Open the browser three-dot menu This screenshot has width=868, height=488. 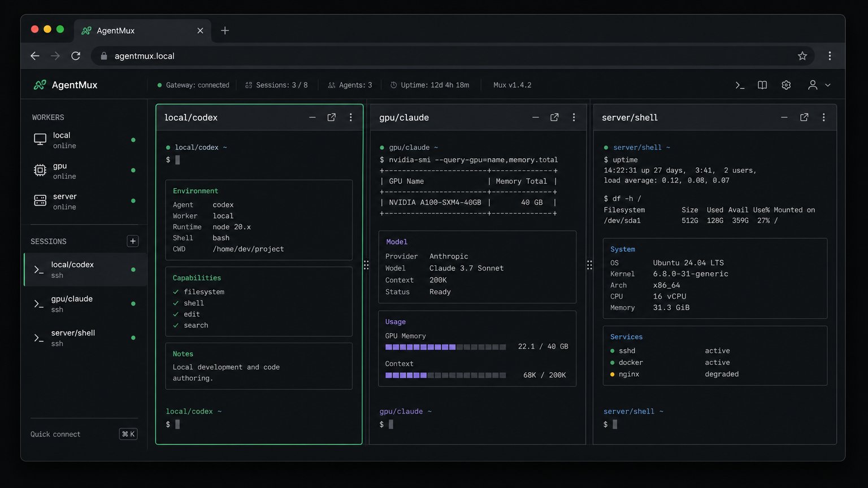830,56
